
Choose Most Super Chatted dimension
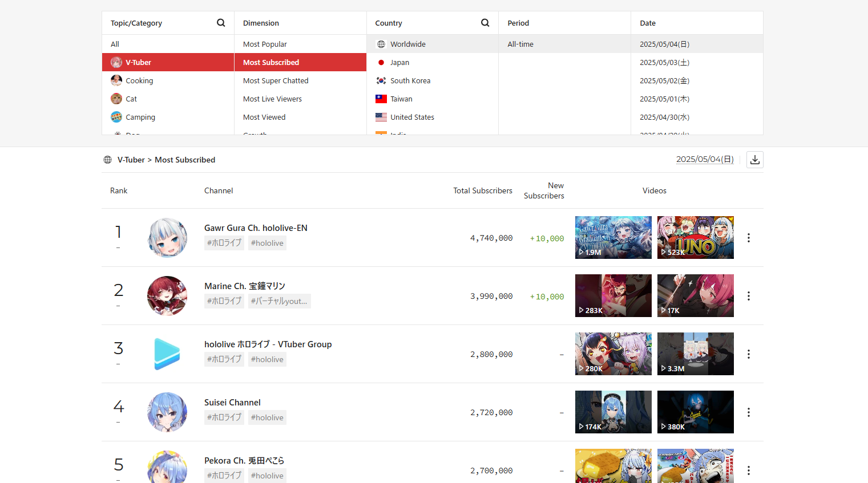coord(300,80)
